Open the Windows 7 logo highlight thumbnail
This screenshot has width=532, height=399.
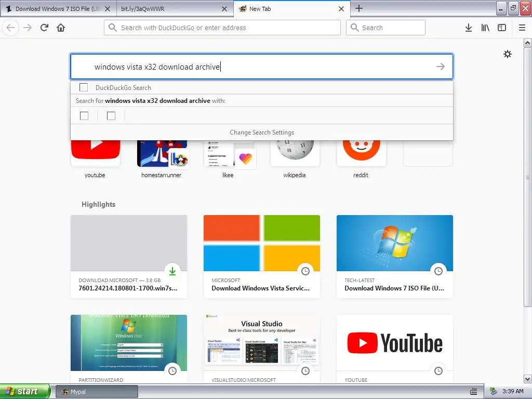395,243
